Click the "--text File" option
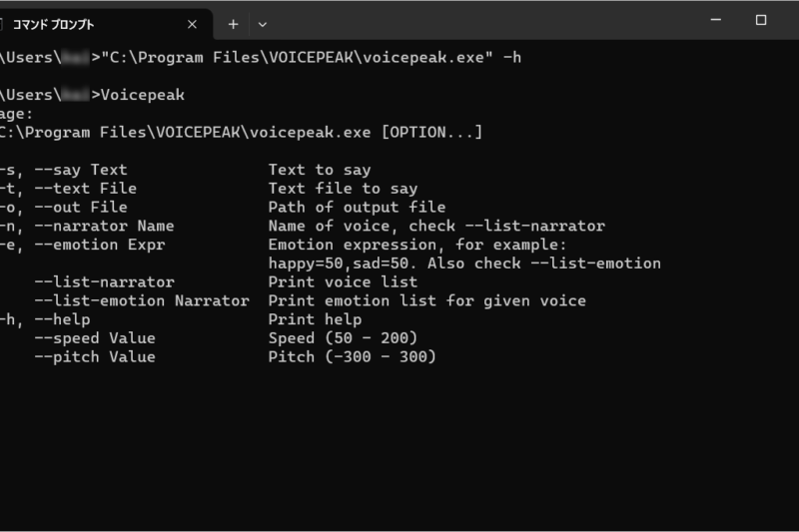This screenshot has width=799, height=532. pyautogui.click(x=85, y=189)
